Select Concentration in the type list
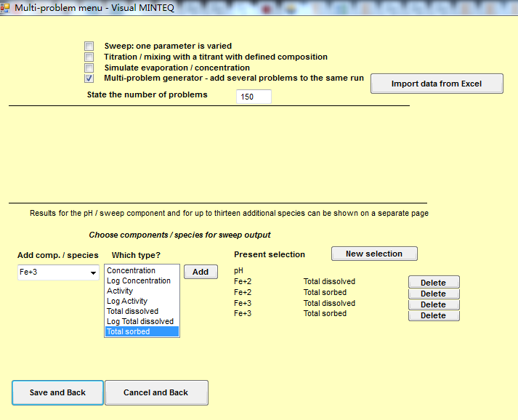Screen dimensions: 518x420 pyautogui.click(x=142, y=270)
